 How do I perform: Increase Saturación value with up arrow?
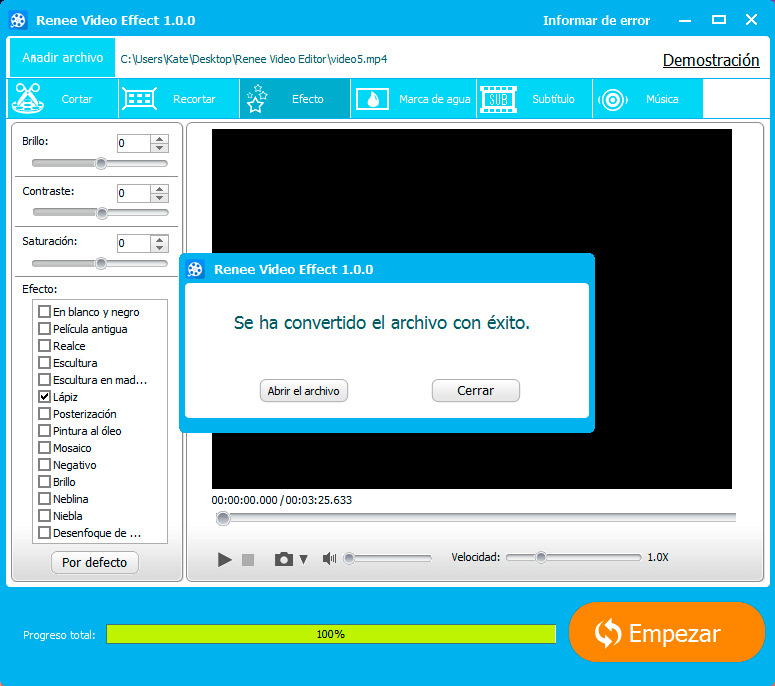[159, 239]
